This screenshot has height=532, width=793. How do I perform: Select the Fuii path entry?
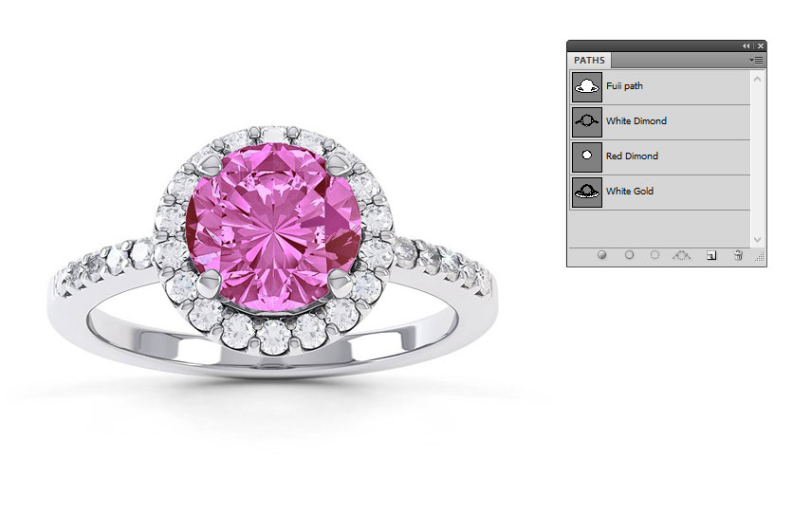point(624,86)
